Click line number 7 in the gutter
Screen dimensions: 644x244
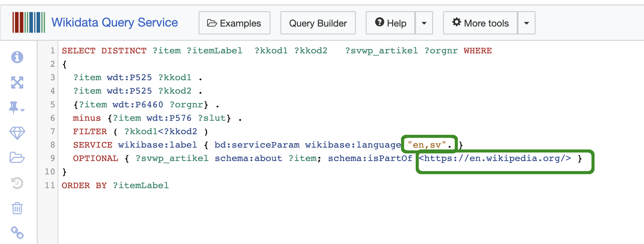point(52,131)
